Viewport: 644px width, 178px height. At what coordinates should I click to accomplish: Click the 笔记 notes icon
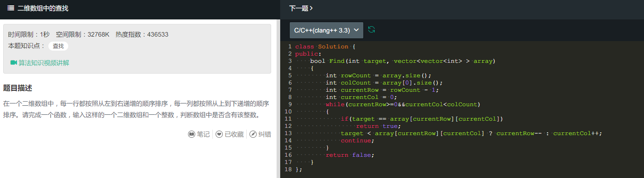pos(191,134)
